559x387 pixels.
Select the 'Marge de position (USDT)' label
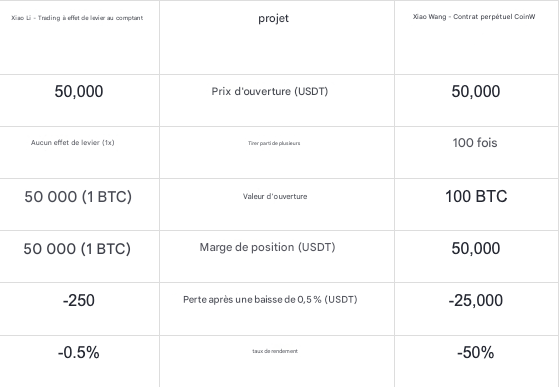pos(267,247)
